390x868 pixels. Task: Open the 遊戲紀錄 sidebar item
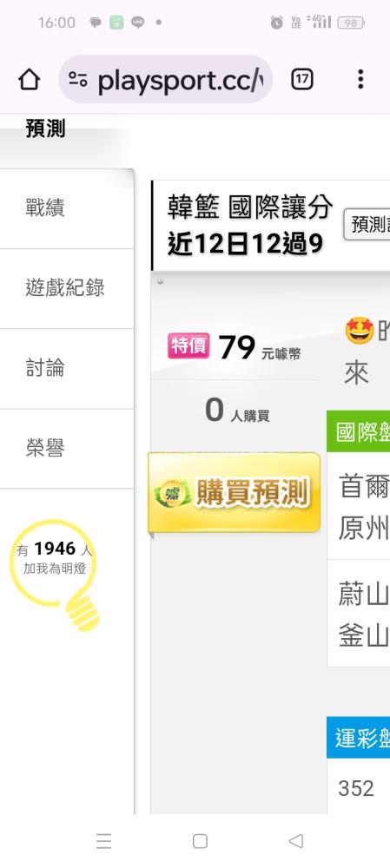[x=67, y=288]
